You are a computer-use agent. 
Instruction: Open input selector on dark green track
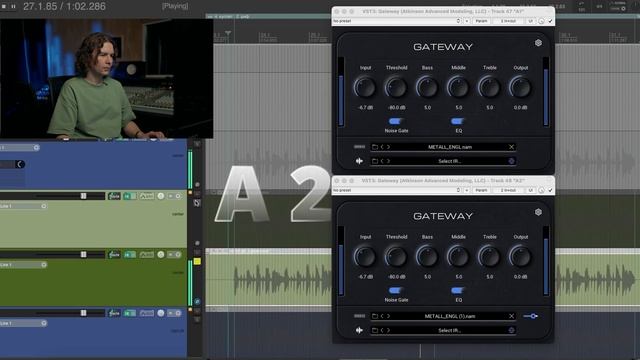tap(23, 264)
